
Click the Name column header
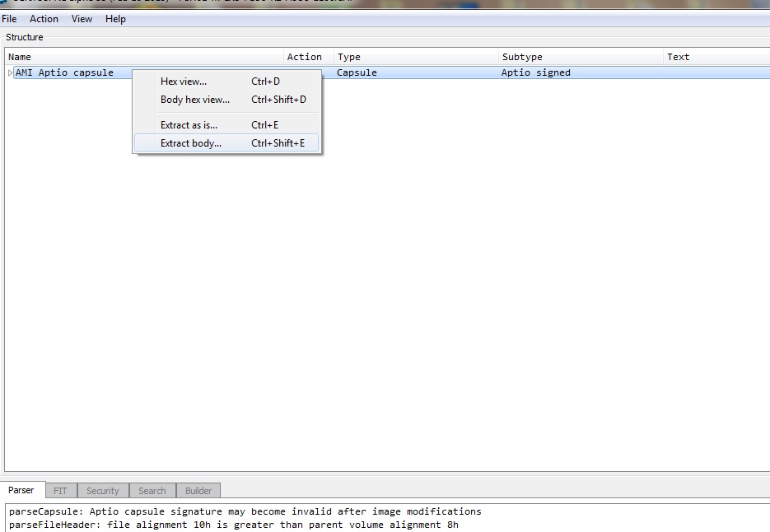pyautogui.click(x=144, y=57)
